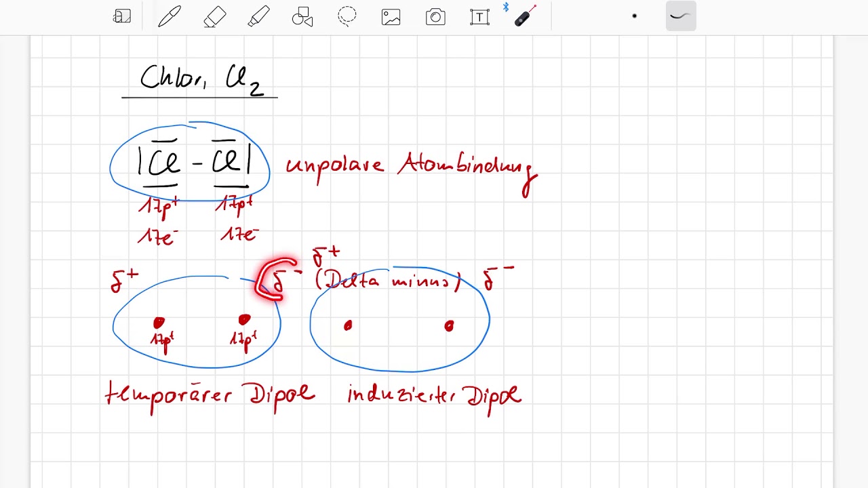Choose the selected brush stroke style
The image size is (868, 488).
[x=681, y=16]
